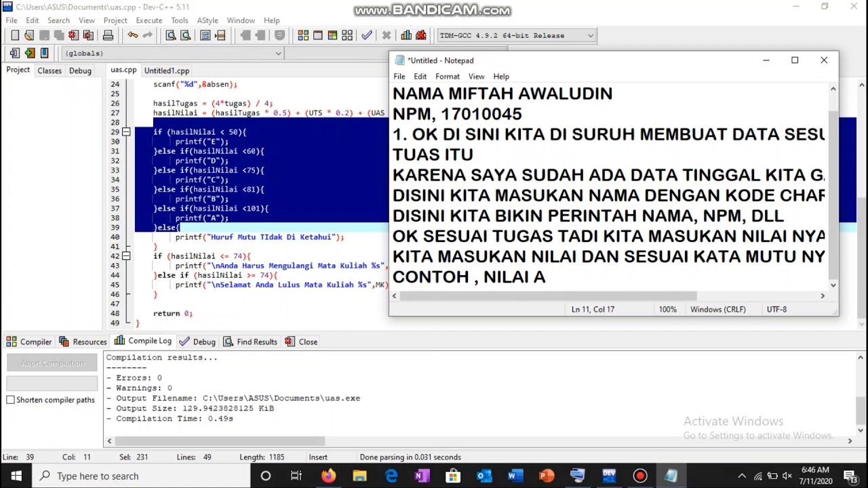Click the blue bookmark icon left of globals
868x488 pixels.
click(44, 53)
